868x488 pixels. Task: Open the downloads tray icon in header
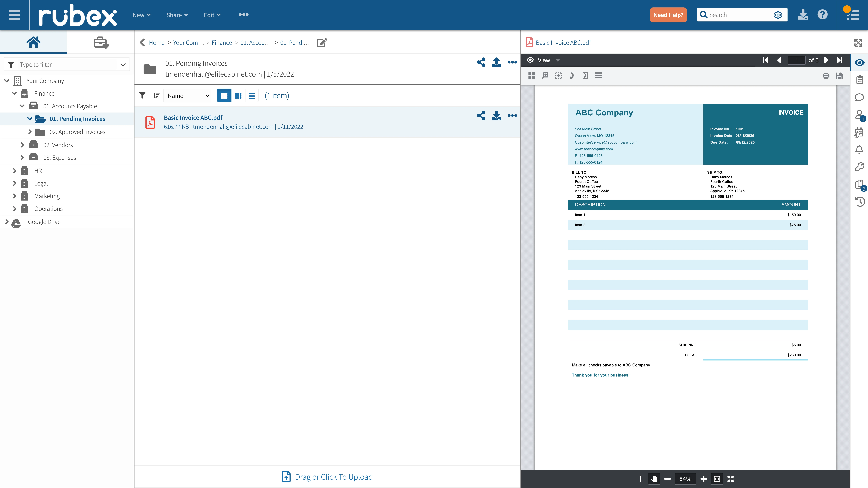[803, 15]
